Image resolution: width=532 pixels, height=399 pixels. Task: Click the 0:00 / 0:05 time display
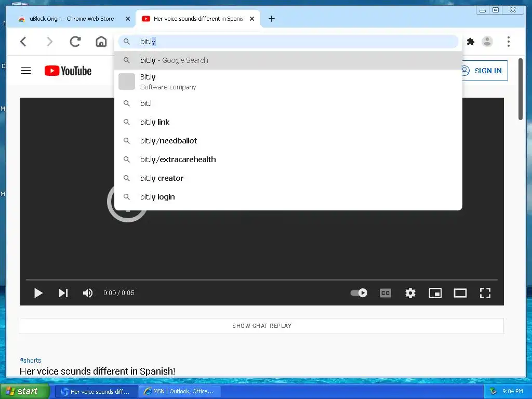tap(119, 293)
